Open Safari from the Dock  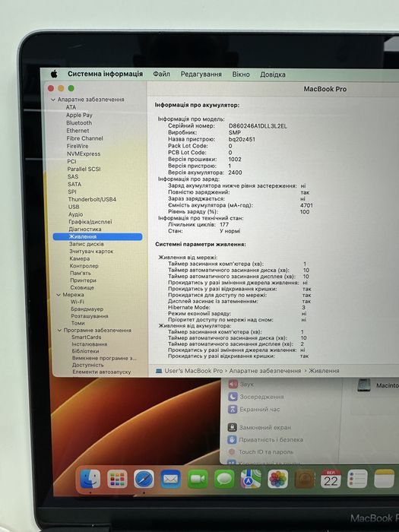[x=144, y=479]
